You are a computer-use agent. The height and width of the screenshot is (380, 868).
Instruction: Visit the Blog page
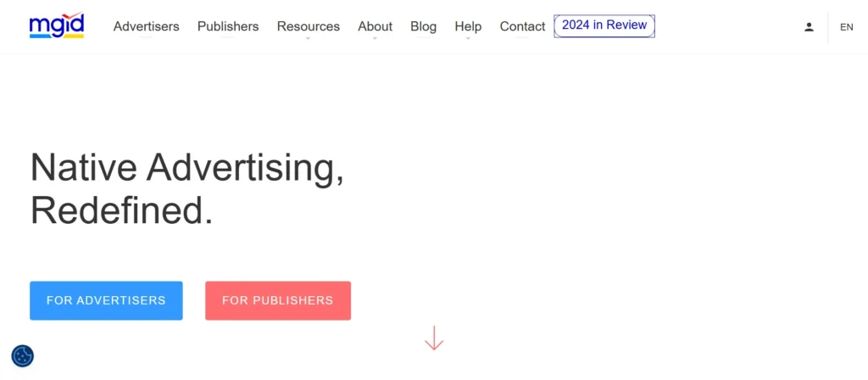pos(423,26)
